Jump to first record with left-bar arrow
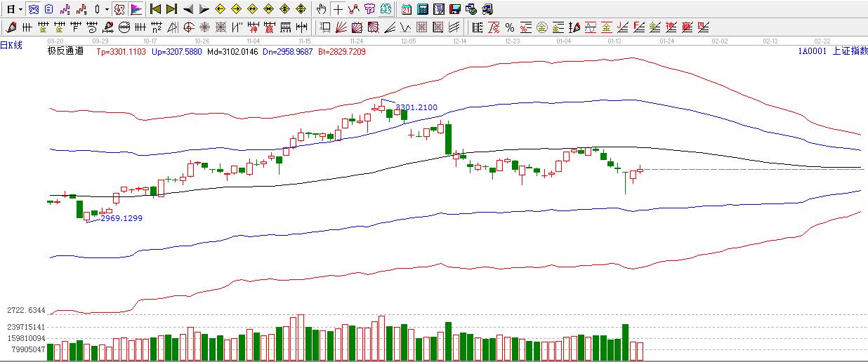Viewport: 868px width, 362px height. coord(155,9)
